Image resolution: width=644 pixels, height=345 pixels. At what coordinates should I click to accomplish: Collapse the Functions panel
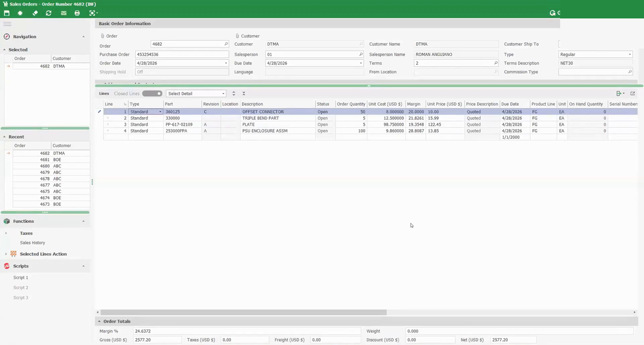(x=84, y=221)
